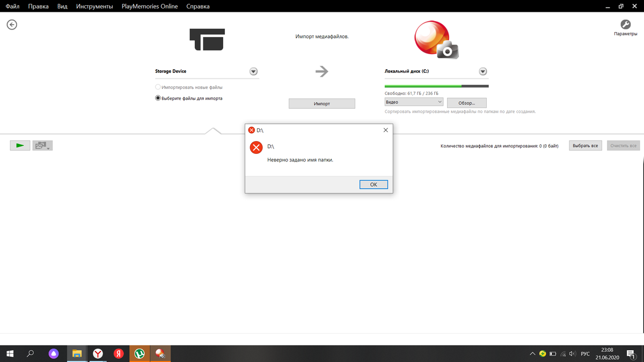Open the folder view options dropdown
Screen dimensions: 644x362
(x=42, y=145)
